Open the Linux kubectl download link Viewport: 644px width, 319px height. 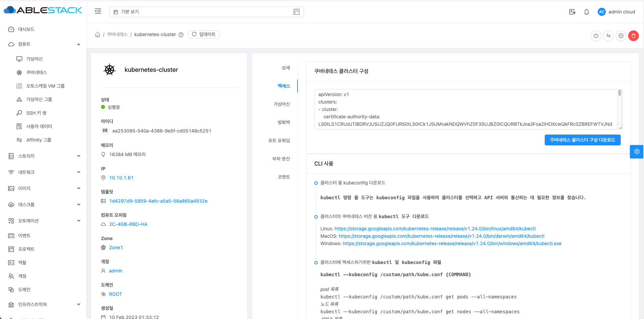pos(435,229)
